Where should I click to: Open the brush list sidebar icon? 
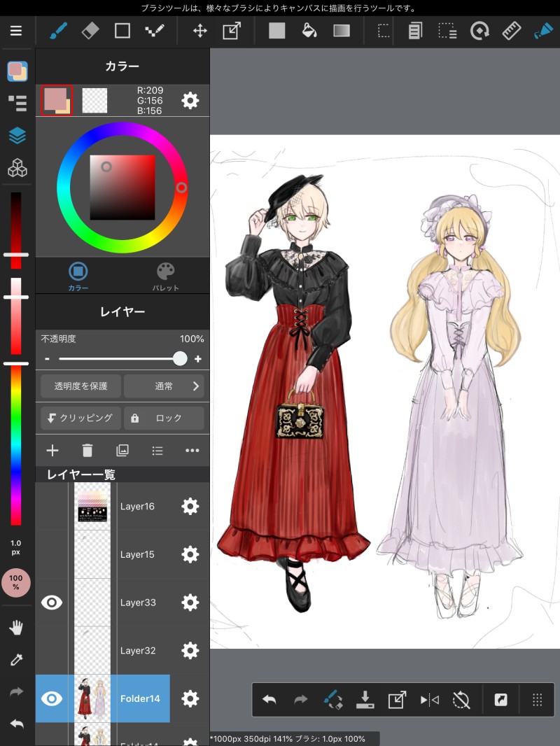(x=17, y=104)
